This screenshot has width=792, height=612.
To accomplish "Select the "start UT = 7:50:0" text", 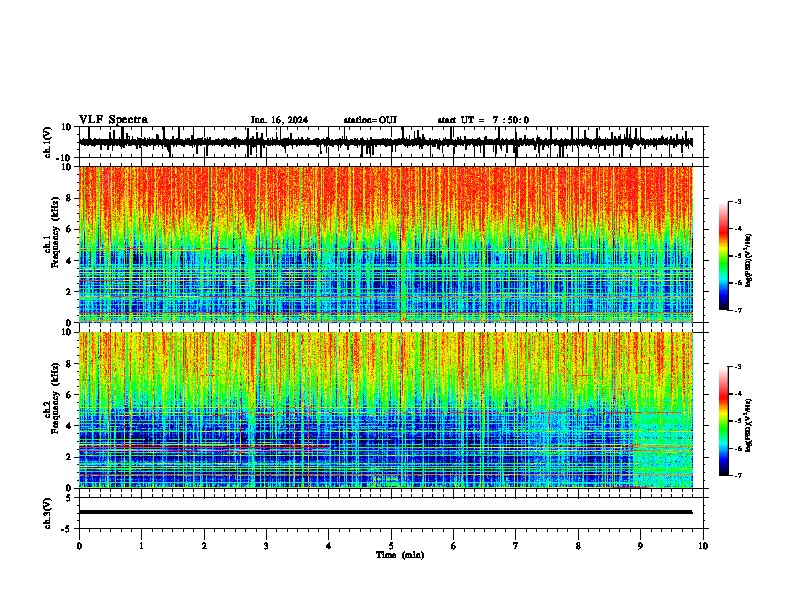I will [483, 120].
